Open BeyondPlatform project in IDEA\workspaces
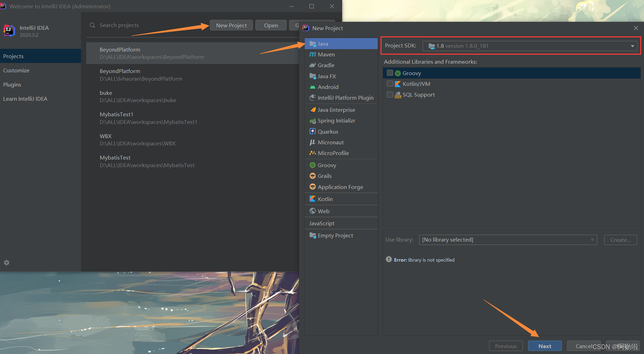 [193, 53]
